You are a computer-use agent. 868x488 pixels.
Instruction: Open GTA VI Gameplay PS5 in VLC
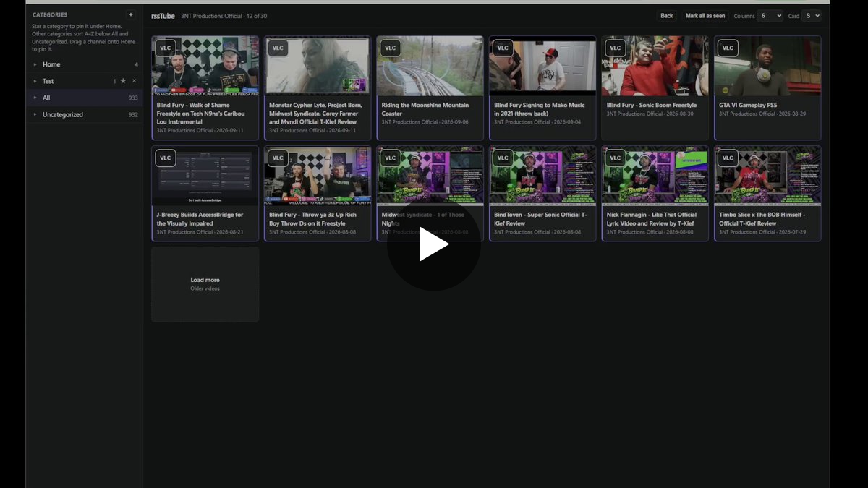pyautogui.click(x=728, y=48)
